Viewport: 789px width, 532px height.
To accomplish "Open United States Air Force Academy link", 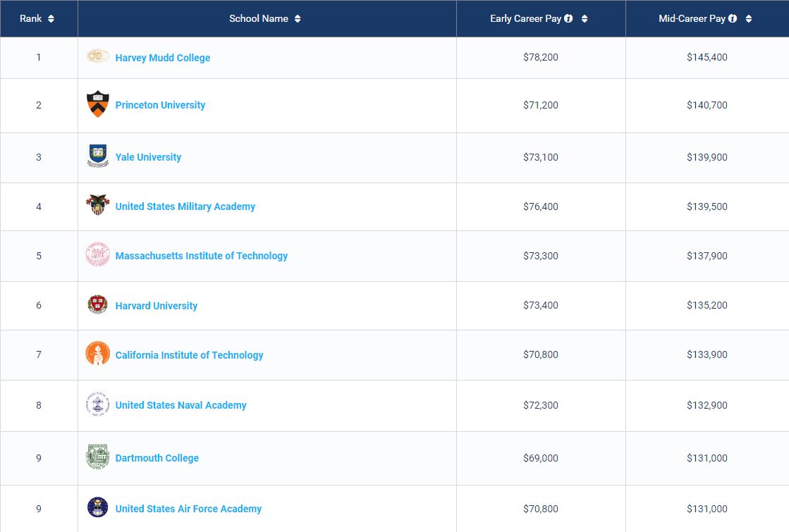I will pos(188,509).
